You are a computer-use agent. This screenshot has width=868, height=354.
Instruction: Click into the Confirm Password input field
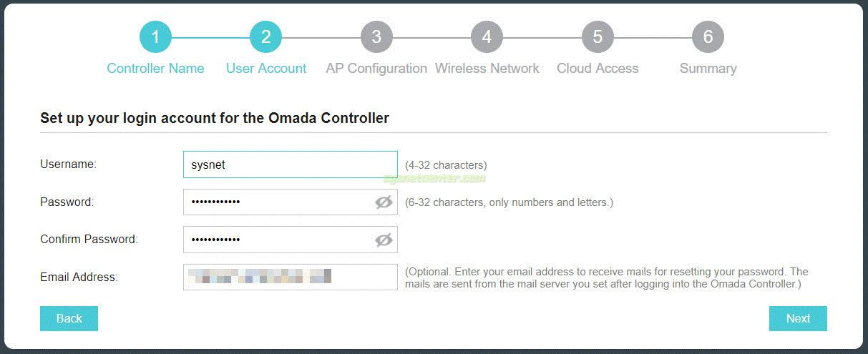pos(291,240)
